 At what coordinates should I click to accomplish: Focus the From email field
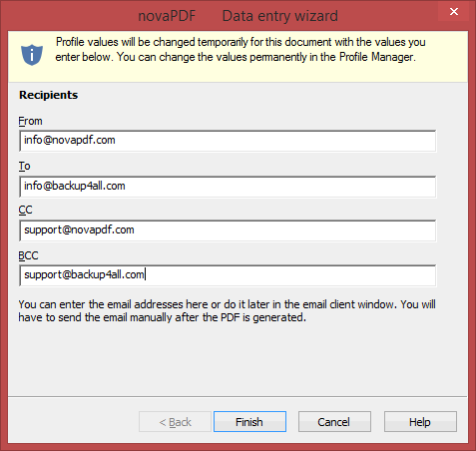tap(228, 141)
